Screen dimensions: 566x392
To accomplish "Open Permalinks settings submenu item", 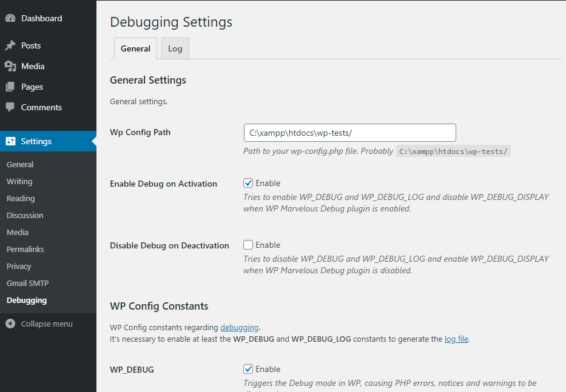I will point(25,250).
